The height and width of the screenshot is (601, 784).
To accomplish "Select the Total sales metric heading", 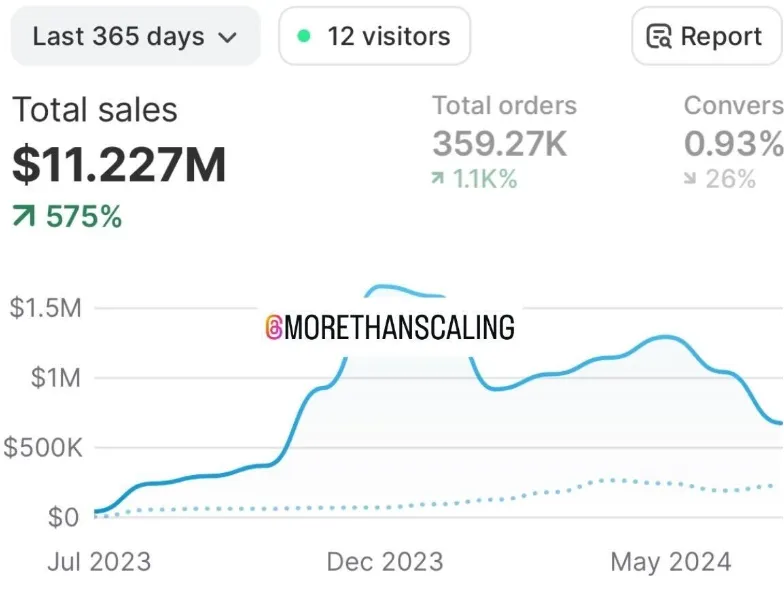I will coord(95,110).
